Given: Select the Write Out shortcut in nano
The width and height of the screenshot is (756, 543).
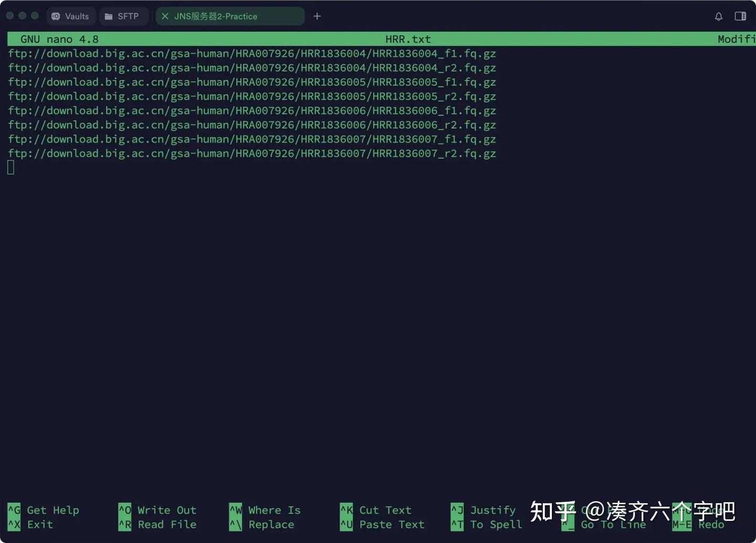Looking at the screenshot, I should tap(166, 510).
